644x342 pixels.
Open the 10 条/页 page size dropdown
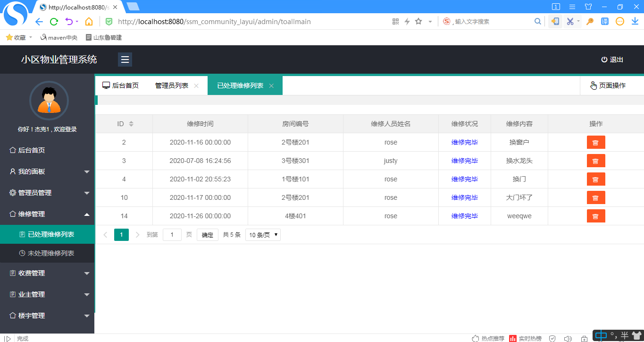pos(263,235)
